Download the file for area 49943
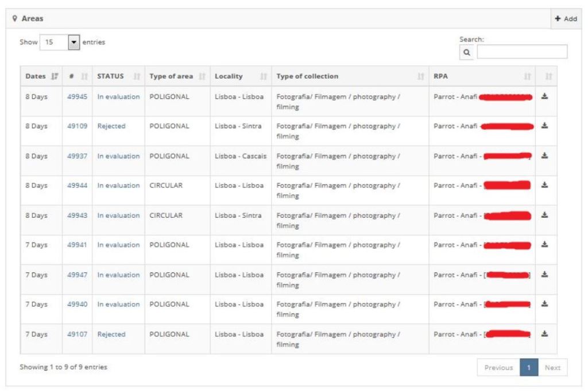Screen dimensions: 588x392 (545, 216)
